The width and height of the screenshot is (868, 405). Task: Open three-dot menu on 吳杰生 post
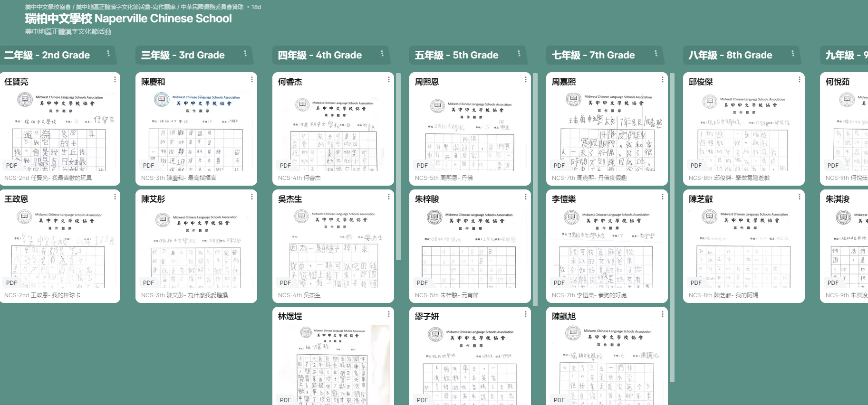(389, 197)
